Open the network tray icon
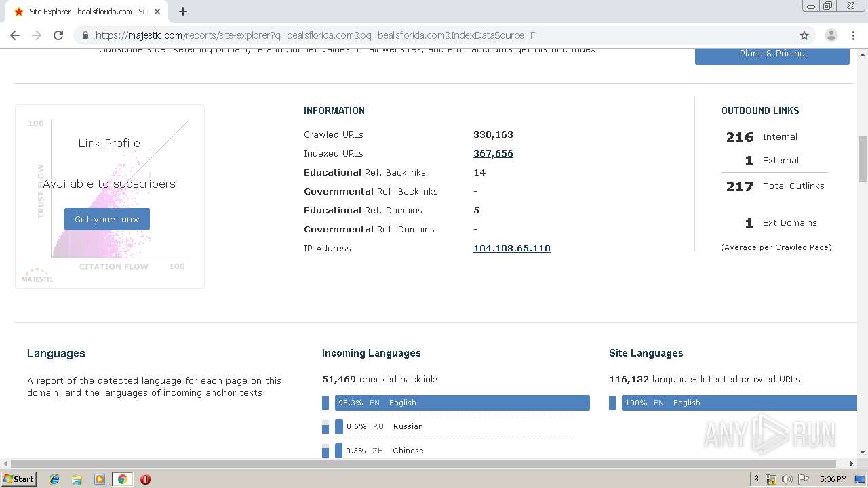This screenshot has height=488, width=868. coord(771,479)
